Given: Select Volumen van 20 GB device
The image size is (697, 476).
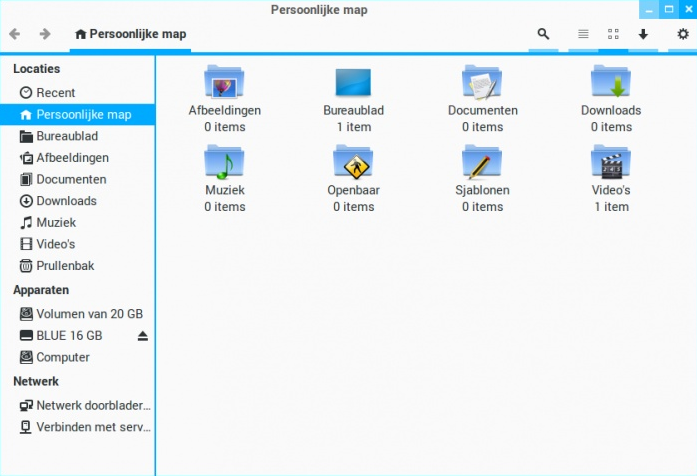Looking at the screenshot, I should (88, 314).
